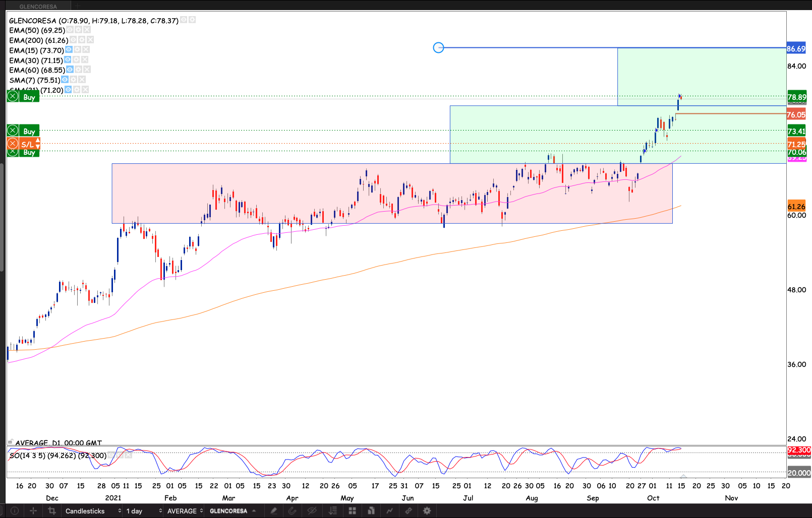Open settings gear for EMA(50) indicator
Screen dimensions: 812x518
click(x=78, y=30)
